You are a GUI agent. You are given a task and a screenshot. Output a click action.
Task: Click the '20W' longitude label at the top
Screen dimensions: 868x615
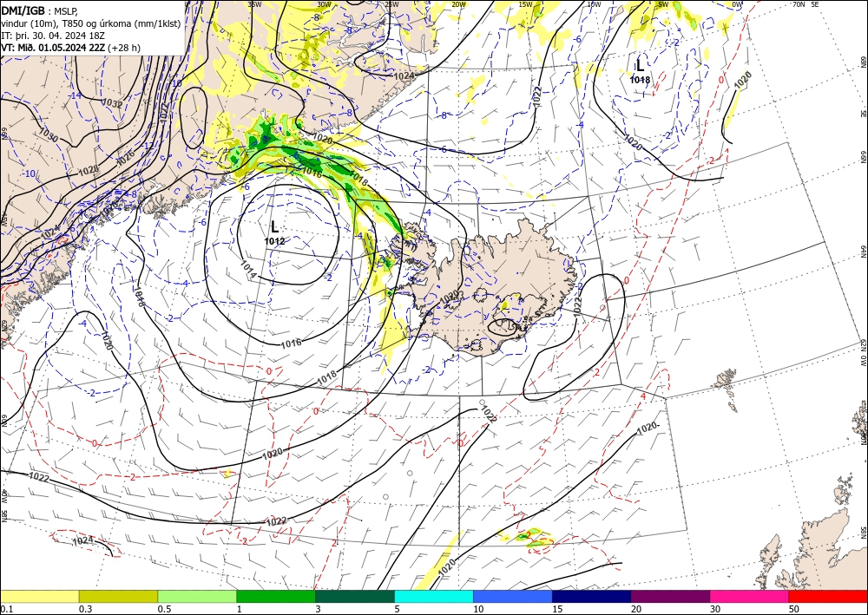pyautogui.click(x=459, y=4)
